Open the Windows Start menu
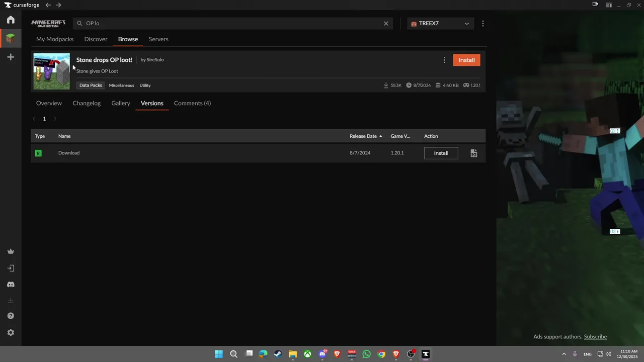The height and width of the screenshot is (362, 644). pos(219,354)
